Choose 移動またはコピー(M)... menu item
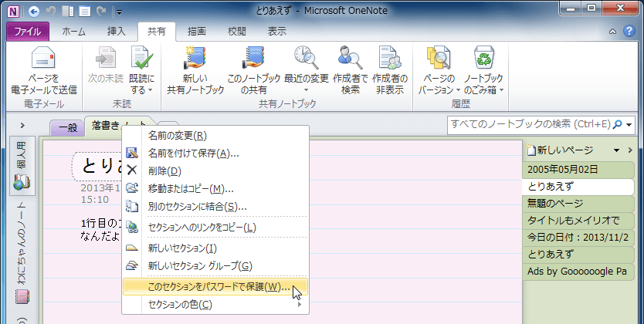 coord(215,189)
